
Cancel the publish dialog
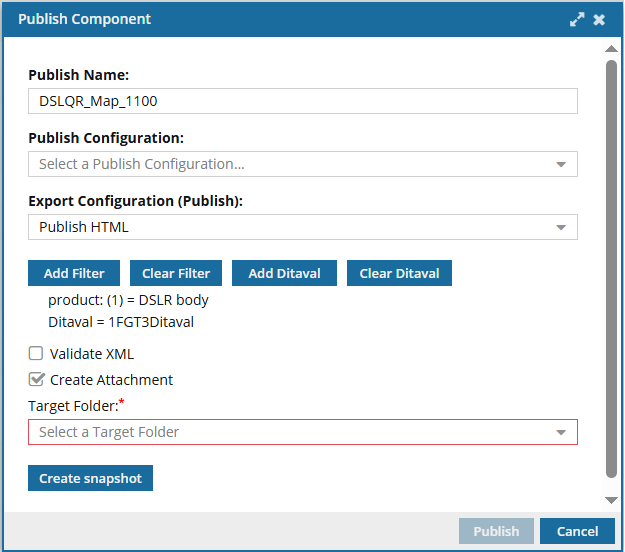coord(577,531)
